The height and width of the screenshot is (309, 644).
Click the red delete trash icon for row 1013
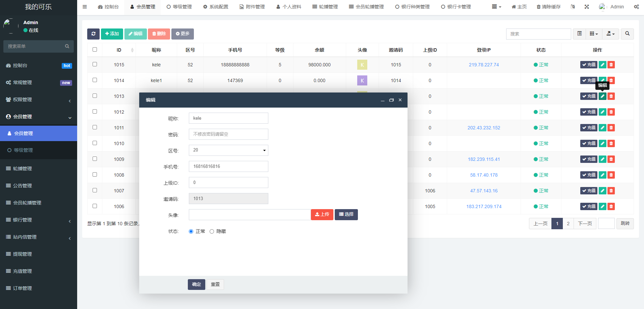pos(611,96)
